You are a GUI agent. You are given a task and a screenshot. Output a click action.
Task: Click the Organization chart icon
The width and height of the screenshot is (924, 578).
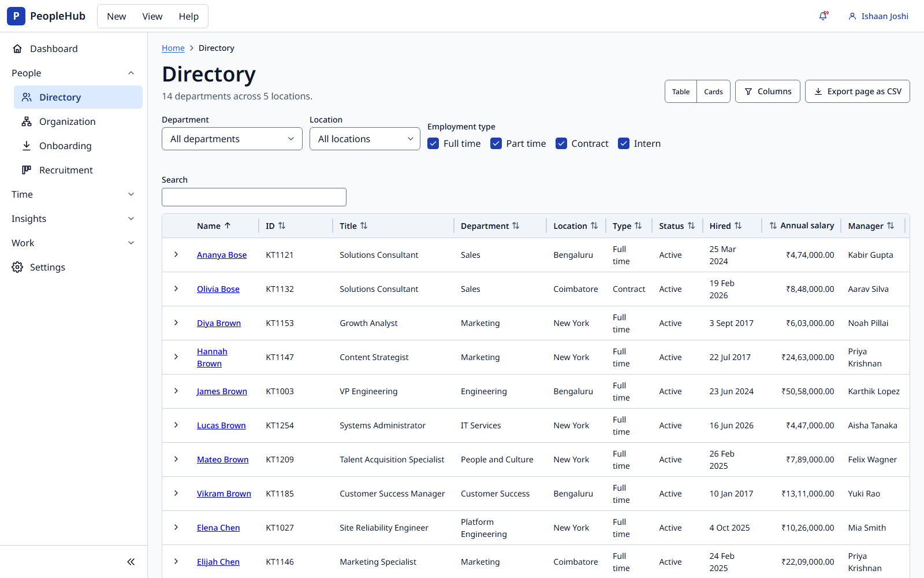pos(27,121)
